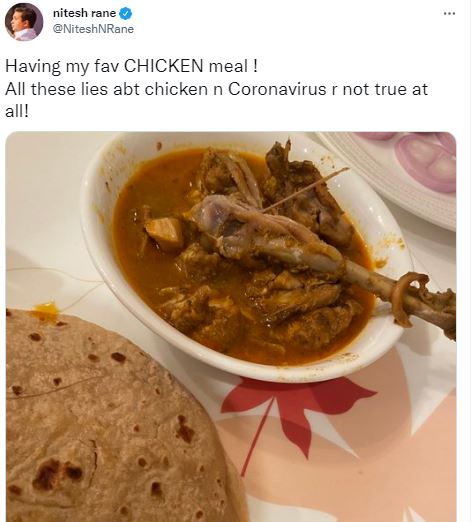The height and width of the screenshot is (522, 473).
Task: Open the attached chicken curry photo
Action: click(x=231, y=327)
